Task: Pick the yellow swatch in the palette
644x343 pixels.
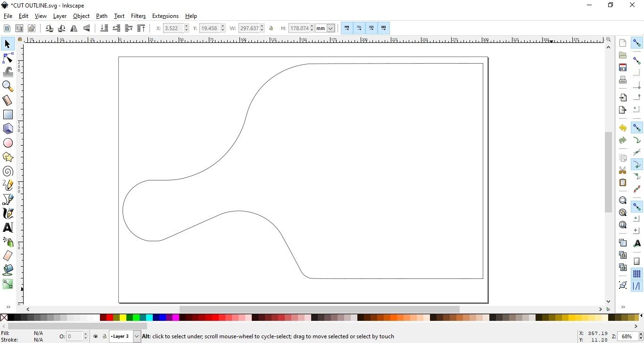Action: tap(123, 318)
